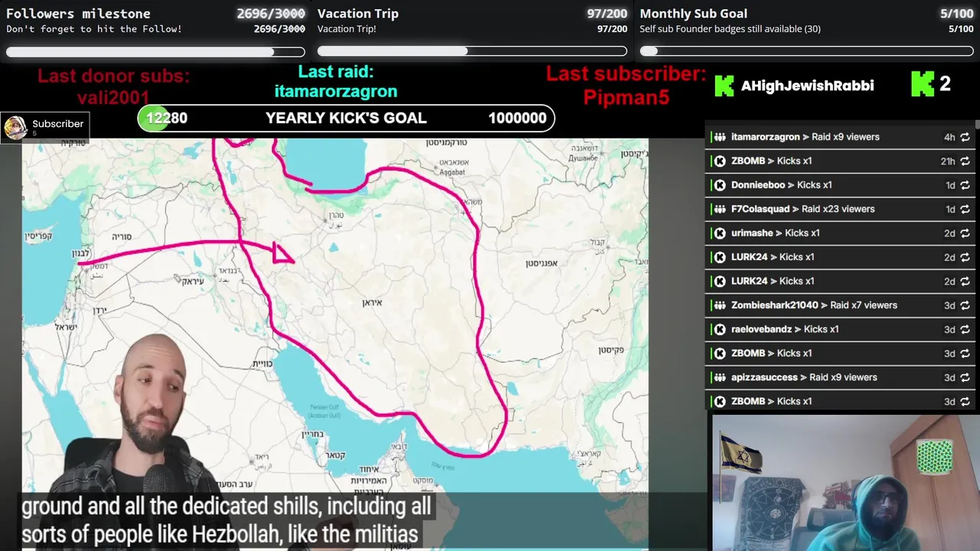Click the event list scrollbar

977,124
